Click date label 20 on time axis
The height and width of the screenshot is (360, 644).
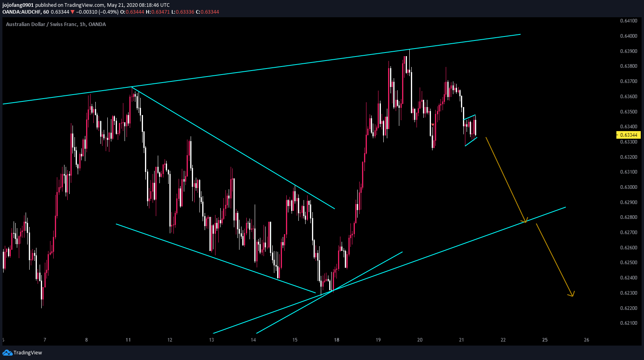[420, 340]
